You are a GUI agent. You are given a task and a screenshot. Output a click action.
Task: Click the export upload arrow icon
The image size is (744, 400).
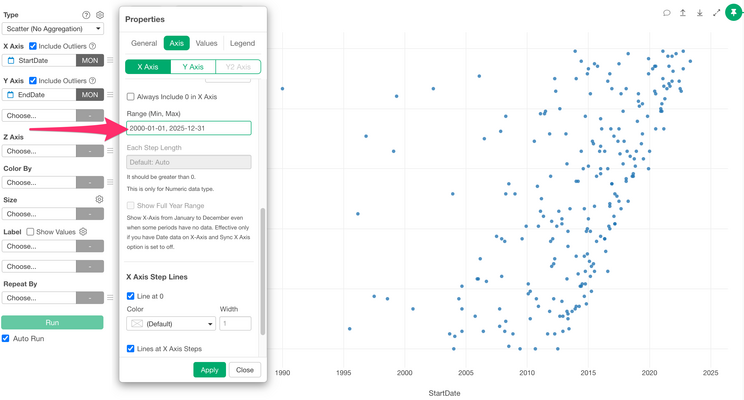tap(683, 13)
